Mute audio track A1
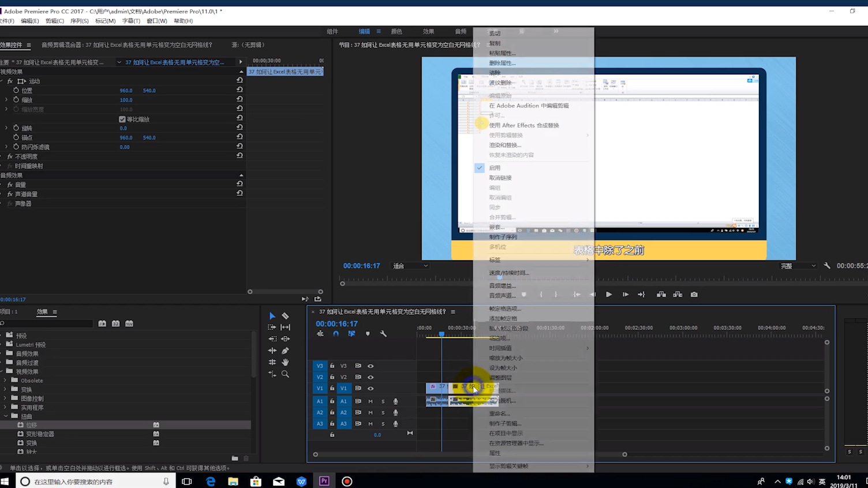868x488 pixels. (x=371, y=401)
